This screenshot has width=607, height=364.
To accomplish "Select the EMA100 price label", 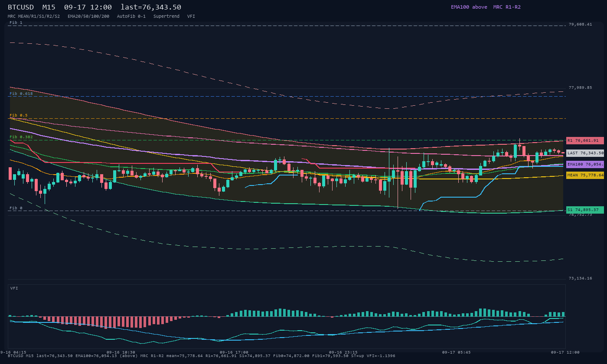I will (x=585, y=164).
